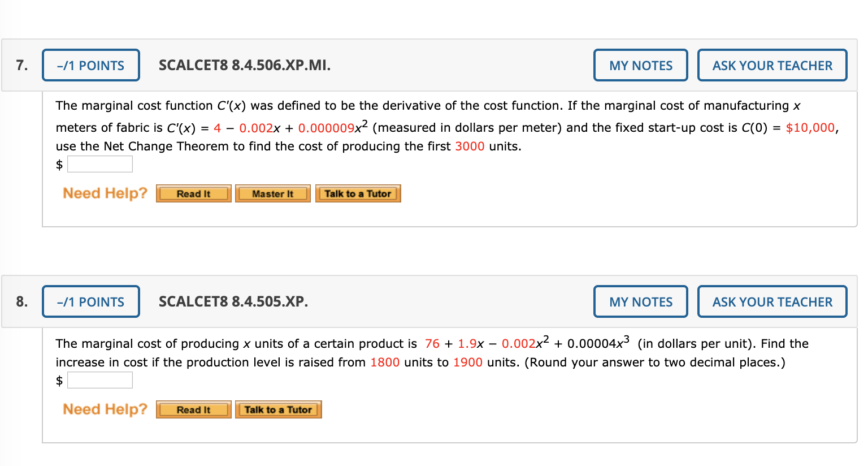
Task: Click Read It for question 8
Action: [193, 409]
